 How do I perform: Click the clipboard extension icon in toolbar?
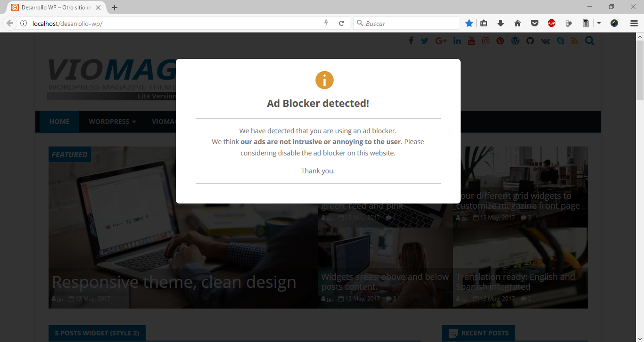tap(586, 23)
